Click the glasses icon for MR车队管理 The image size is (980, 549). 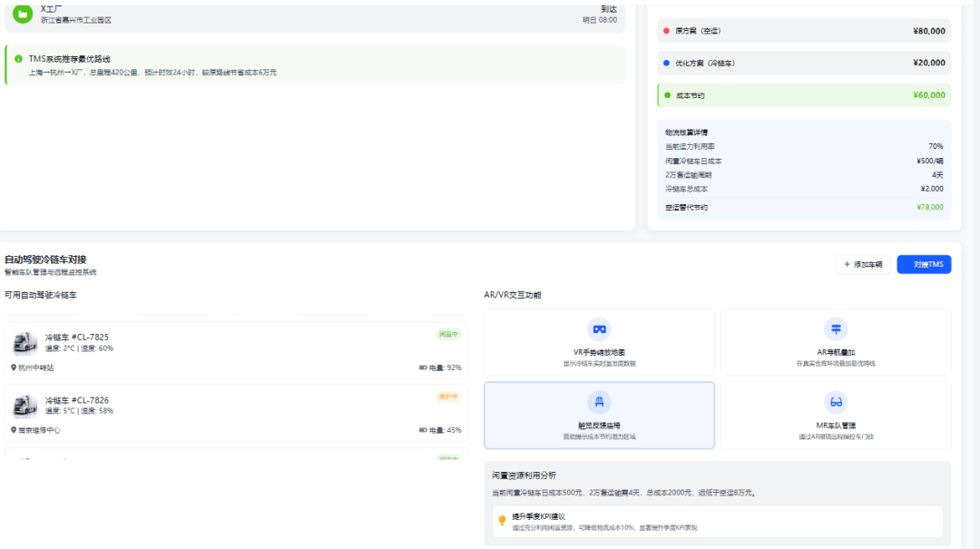click(x=836, y=402)
